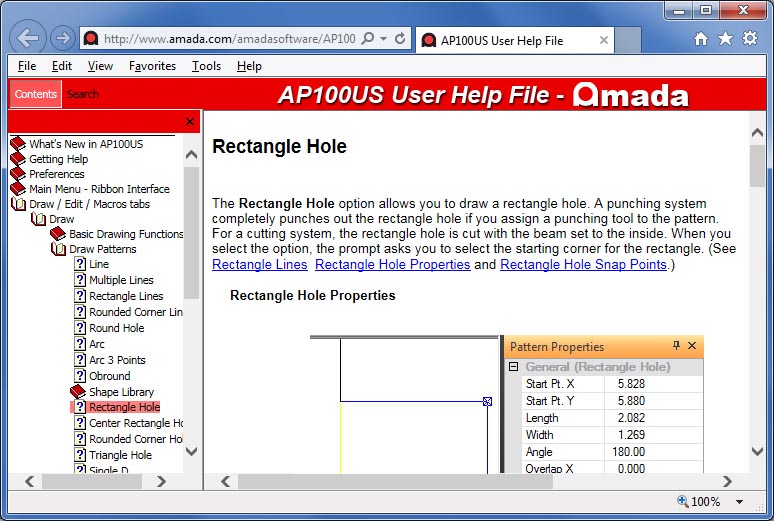774x521 pixels.
Task: Open the Getting Help book icon
Action: (x=18, y=159)
